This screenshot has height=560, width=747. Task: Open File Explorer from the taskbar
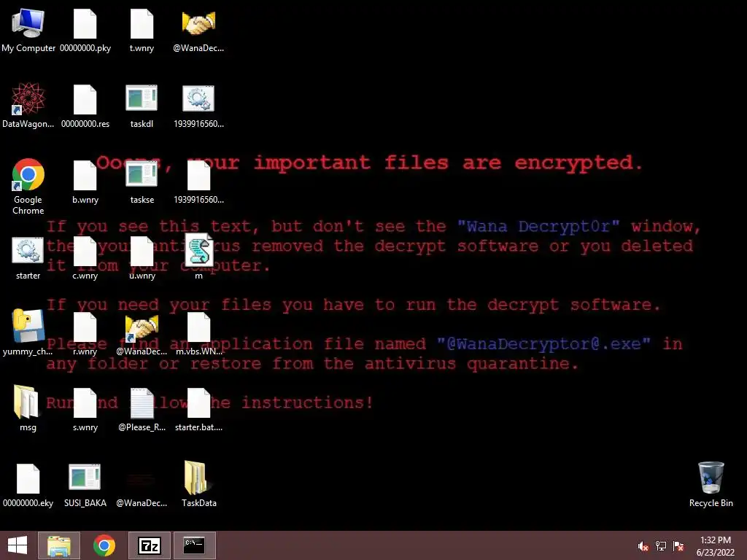[x=59, y=545]
